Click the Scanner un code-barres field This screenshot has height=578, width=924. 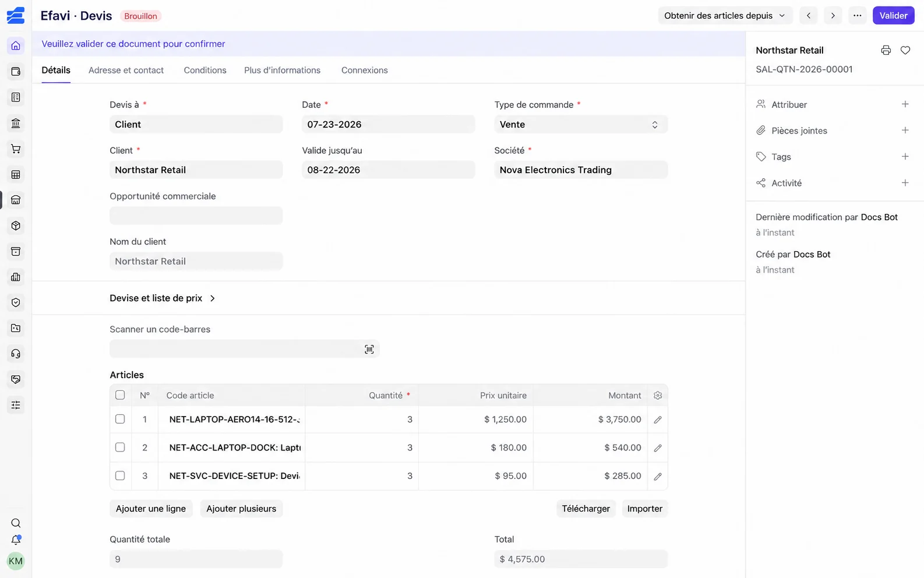[244, 349]
